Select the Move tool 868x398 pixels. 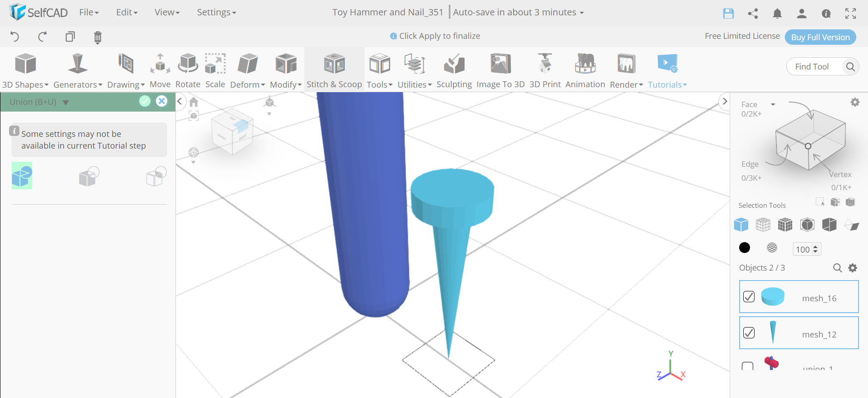(x=160, y=71)
